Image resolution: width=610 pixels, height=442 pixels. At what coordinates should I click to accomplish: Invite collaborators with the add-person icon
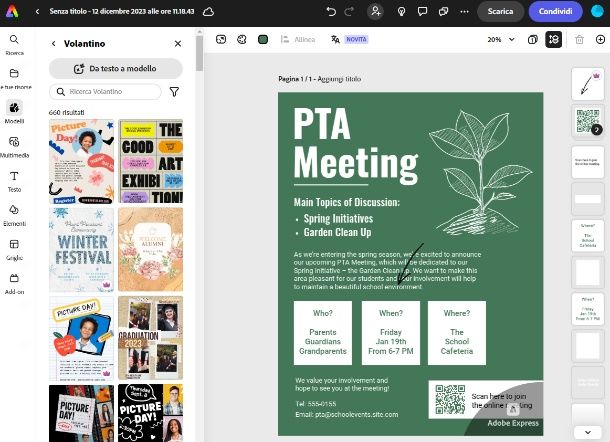click(x=375, y=11)
